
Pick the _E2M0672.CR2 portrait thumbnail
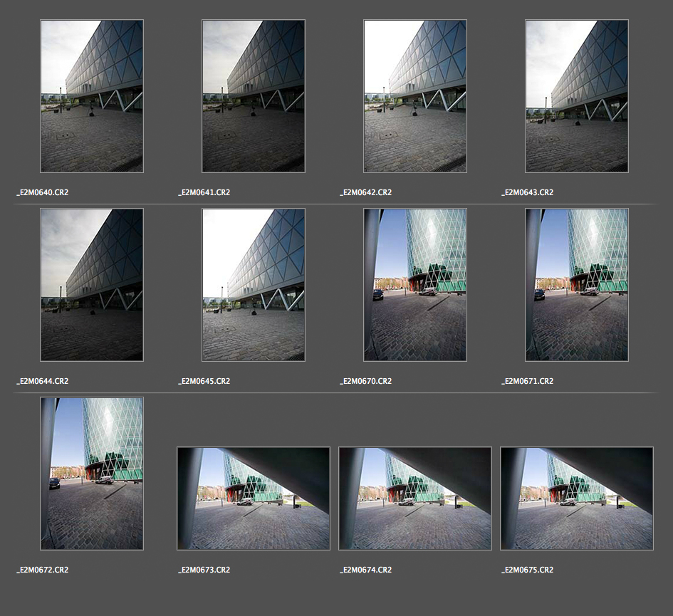point(92,474)
